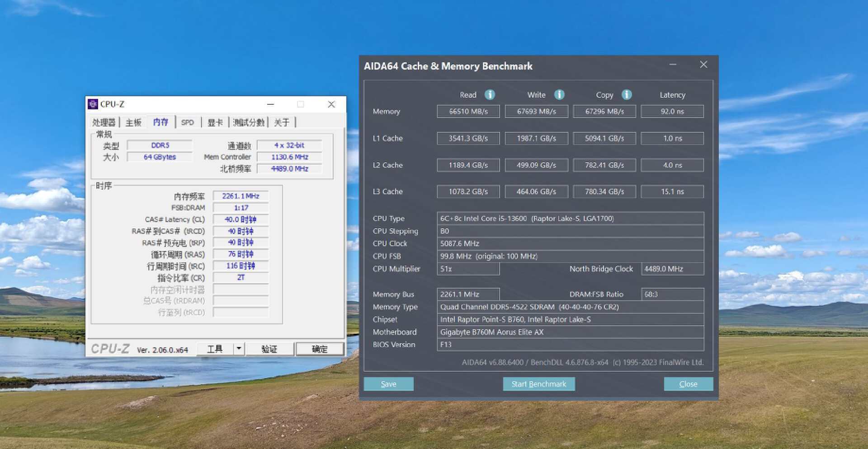The image size is (868, 449).
Task: Close the AIDA64 benchmark window
Action: [x=703, y=65]
